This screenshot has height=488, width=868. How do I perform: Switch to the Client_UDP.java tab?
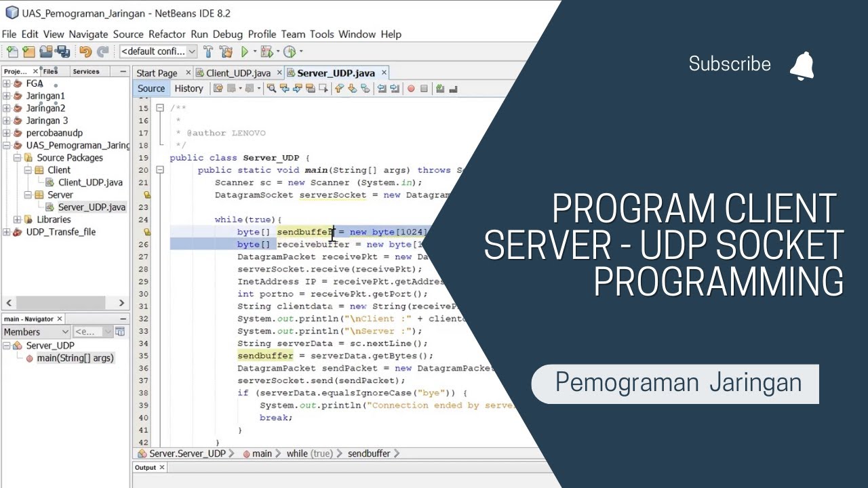[238, 73]
